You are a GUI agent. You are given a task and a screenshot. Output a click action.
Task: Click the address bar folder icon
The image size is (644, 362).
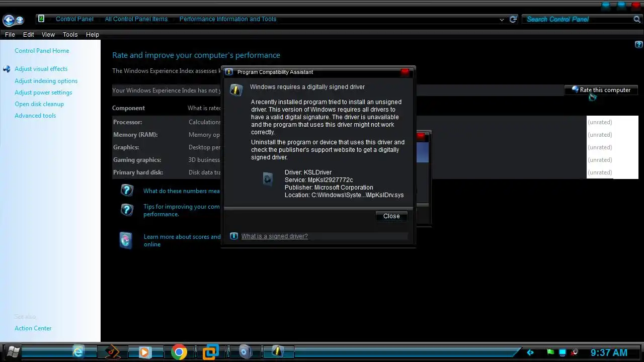coord(41,19)
